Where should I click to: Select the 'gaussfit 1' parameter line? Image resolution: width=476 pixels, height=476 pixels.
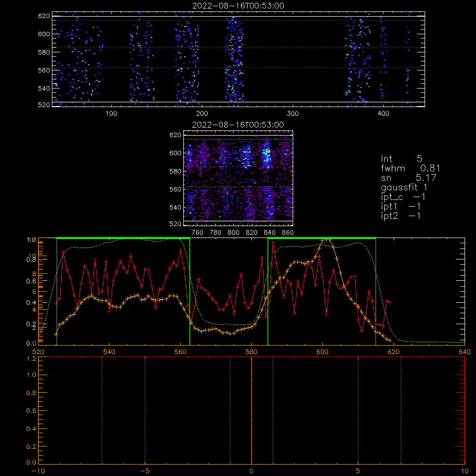click(x=404, y=187)
